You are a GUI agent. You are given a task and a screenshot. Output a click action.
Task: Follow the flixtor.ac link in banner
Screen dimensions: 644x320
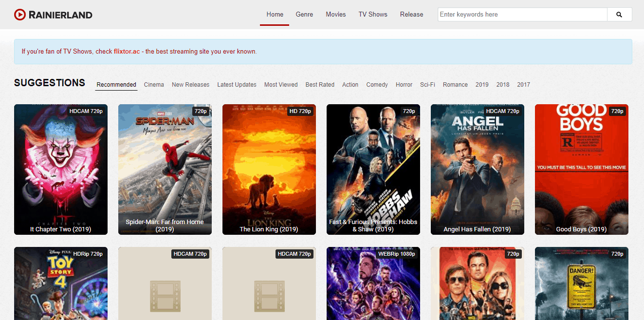click(x=127, y=52)
